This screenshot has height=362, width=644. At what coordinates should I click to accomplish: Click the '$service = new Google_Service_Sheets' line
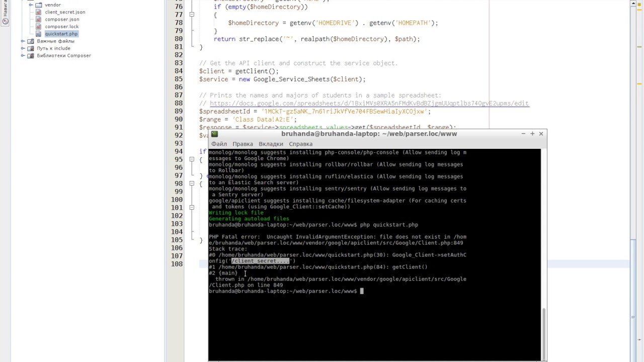[x=282, y=79]
